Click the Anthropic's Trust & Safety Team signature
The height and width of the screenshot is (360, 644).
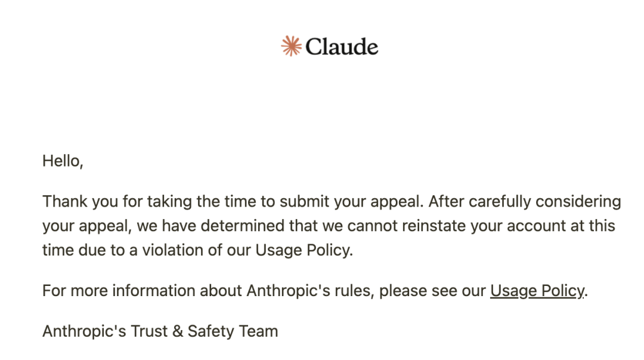[x=160, y=331]
